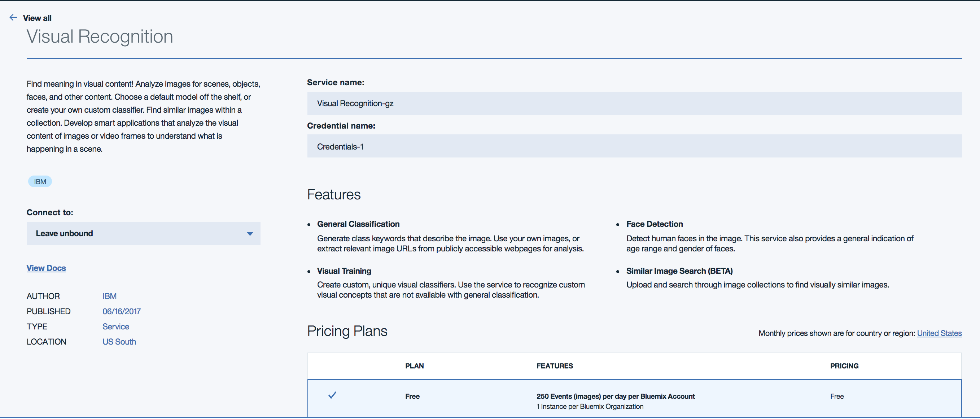Click the Pricing Plans heading

click(x=347, y=331)
